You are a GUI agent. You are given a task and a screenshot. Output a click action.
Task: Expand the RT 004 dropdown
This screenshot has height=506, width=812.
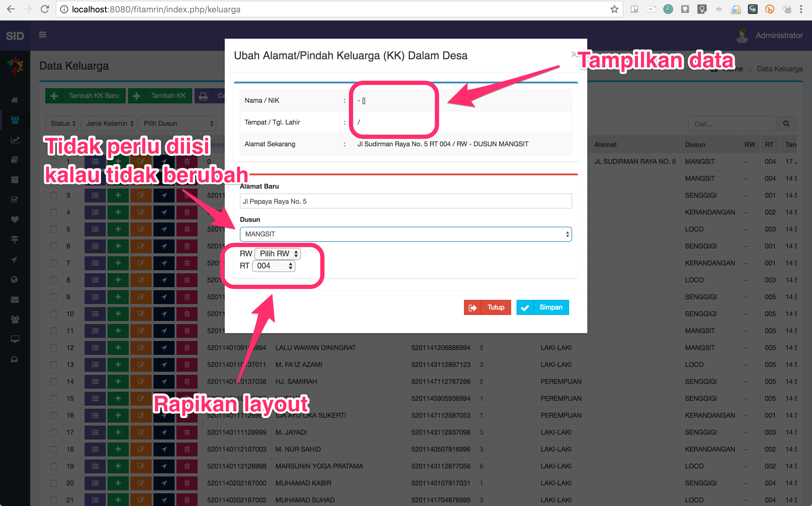tap(274, 266)
